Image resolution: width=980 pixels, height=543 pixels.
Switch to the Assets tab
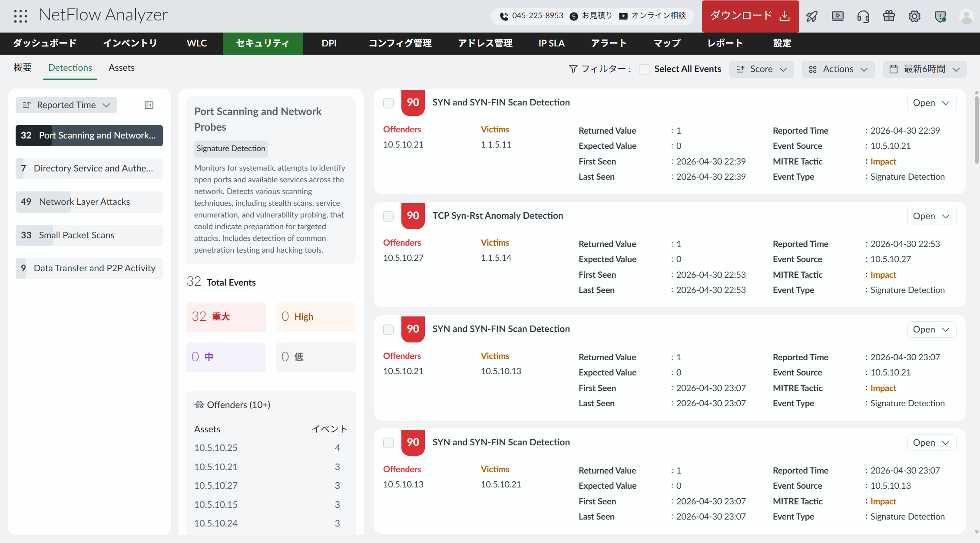click(122, 68)
